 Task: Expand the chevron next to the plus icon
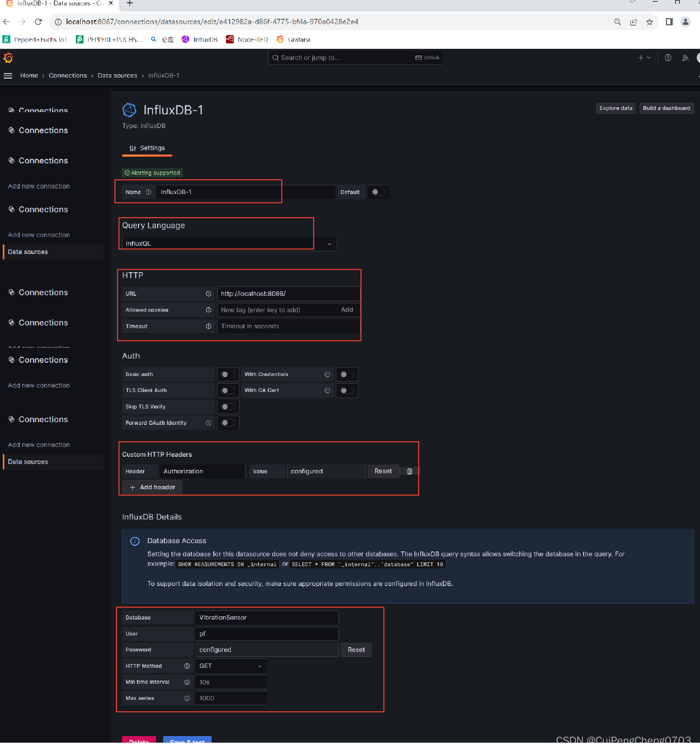click(648, 57)
